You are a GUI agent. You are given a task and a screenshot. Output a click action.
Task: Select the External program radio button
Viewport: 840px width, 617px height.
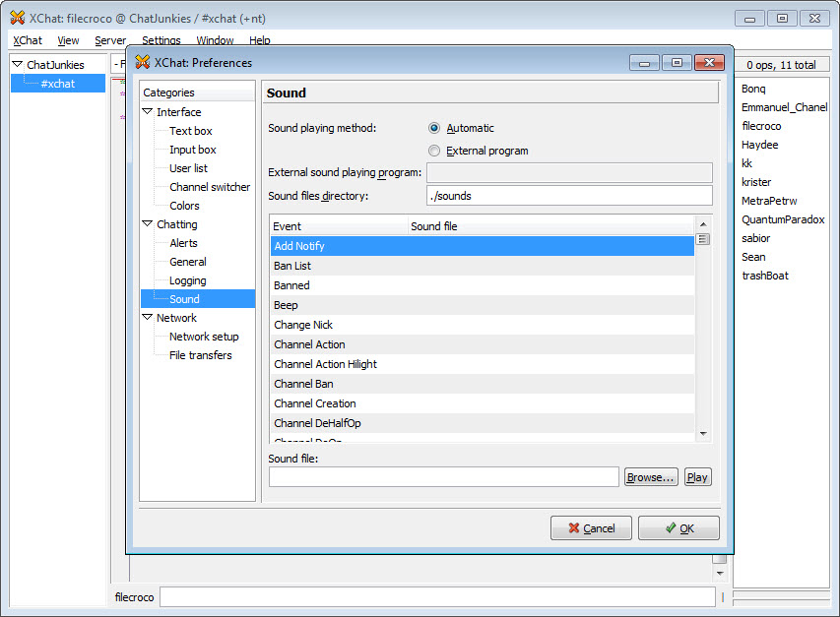point(434,151)
